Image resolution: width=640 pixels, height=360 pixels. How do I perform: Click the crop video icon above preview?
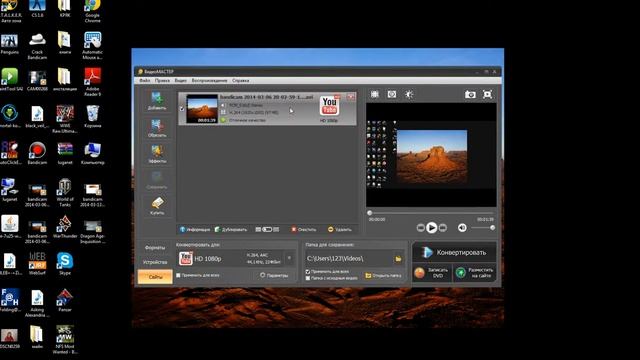[x=375, y=94]
